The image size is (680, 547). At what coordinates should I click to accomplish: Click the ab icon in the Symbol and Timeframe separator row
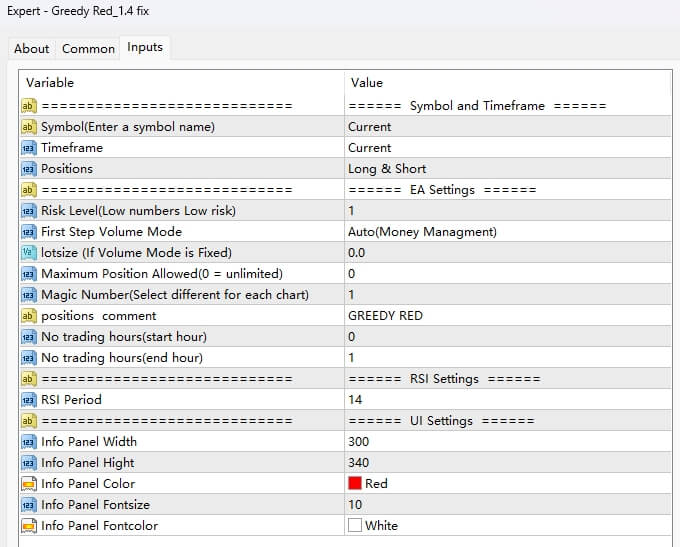[x=29, y=106]
